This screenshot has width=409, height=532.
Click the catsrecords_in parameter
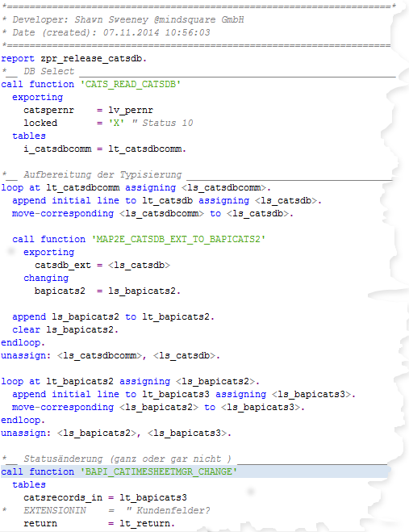click(63, 498)
